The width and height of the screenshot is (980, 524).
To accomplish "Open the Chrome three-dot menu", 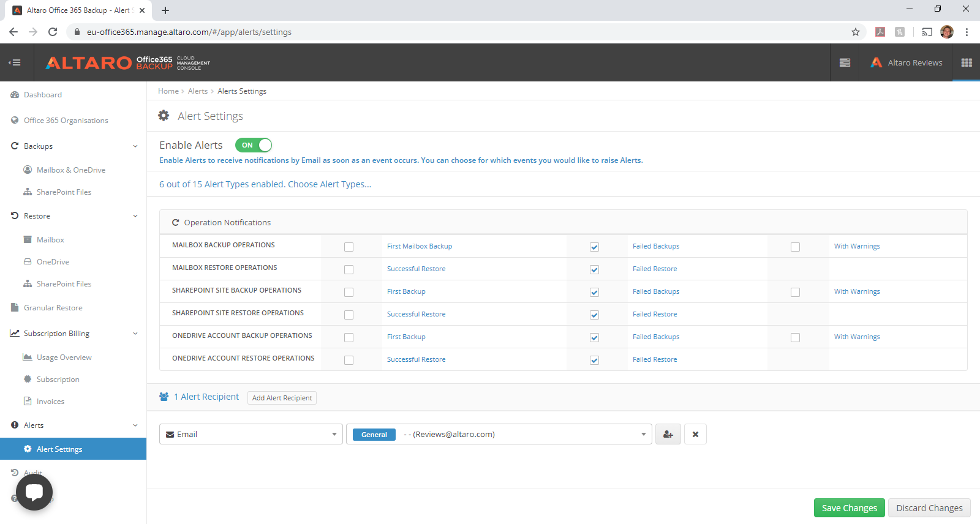I will point(967,32).
